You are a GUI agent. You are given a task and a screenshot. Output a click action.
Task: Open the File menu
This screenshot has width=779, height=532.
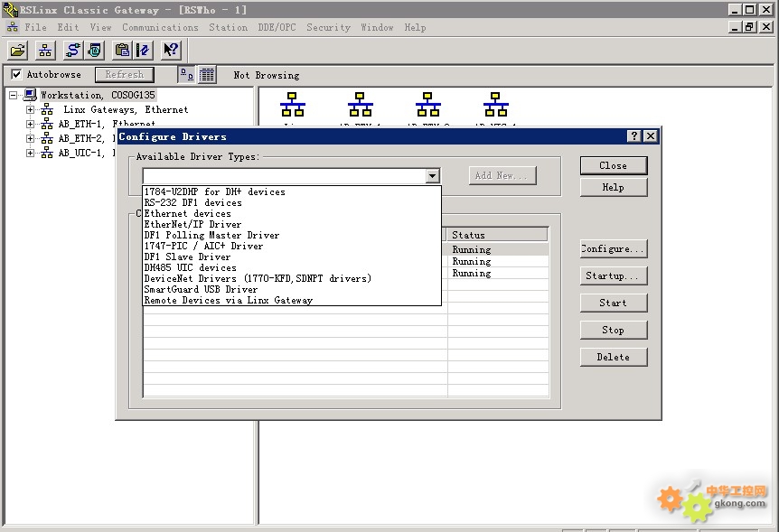(36, 27)
